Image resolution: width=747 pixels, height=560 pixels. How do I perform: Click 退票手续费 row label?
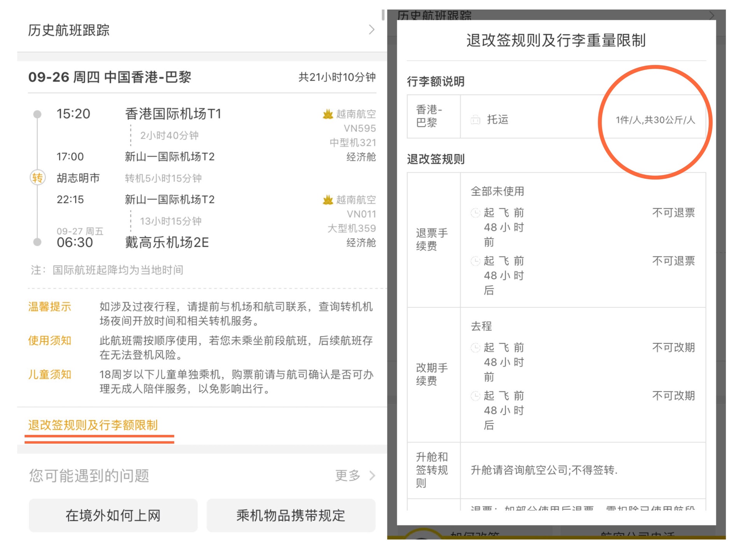tap(431, 240)
